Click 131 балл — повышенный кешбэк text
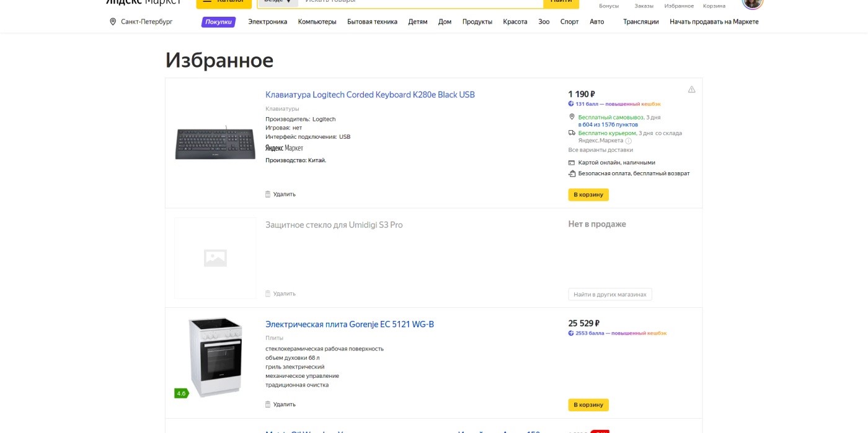This screenshot has height=433, width=868. point(618,104)
